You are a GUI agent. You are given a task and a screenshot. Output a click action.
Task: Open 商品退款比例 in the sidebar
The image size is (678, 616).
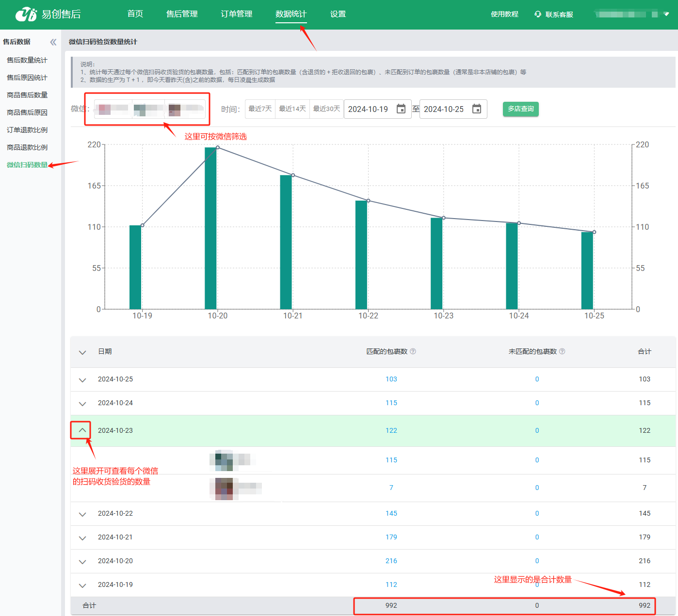tap(27, 147)
